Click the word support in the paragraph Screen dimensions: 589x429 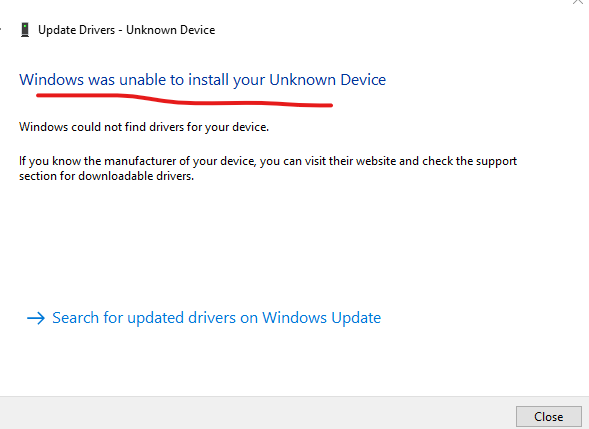click(497, 162)
